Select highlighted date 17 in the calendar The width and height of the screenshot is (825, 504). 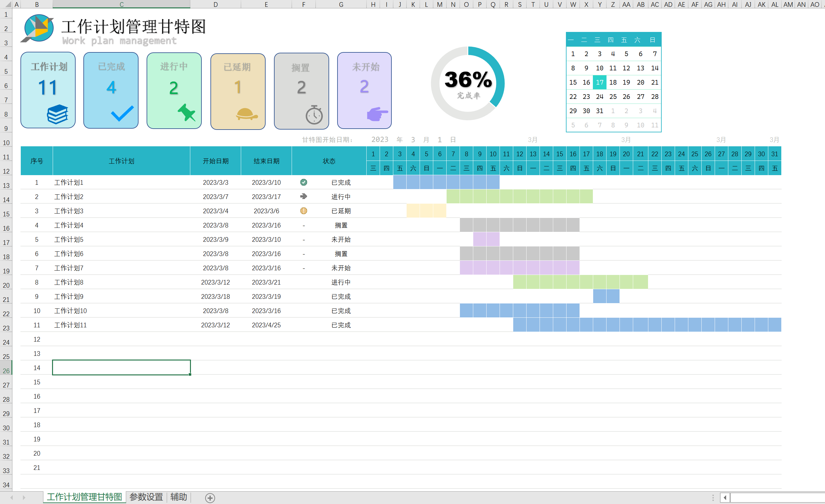coord(599,82)
